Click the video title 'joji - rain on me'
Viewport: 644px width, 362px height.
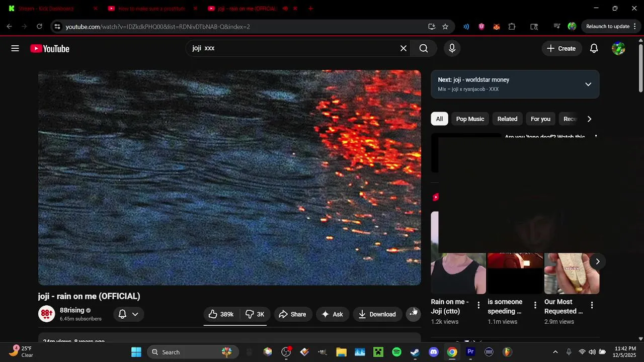[89, 296]
